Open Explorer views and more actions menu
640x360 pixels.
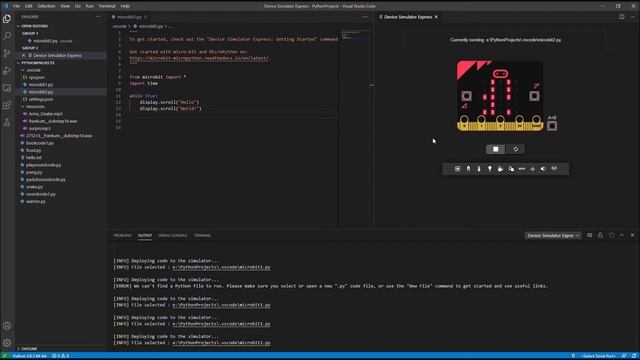click(98, 17)
